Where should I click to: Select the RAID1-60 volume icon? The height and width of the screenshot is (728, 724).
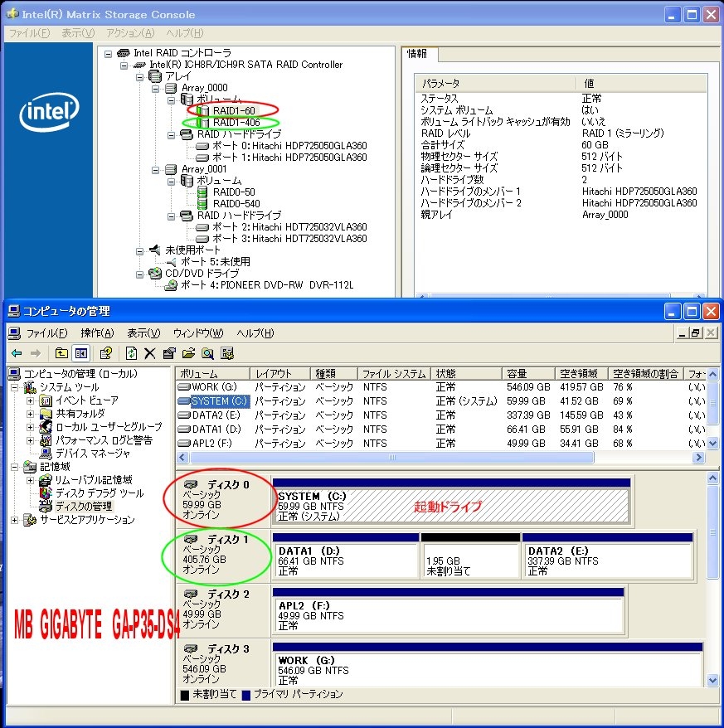pyautogui.click(x=202, y=110)
